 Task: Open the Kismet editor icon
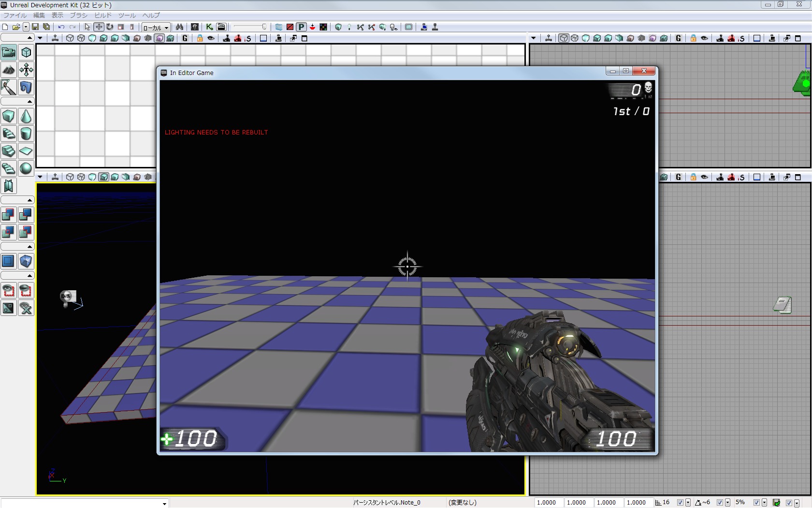pos(209,27)
